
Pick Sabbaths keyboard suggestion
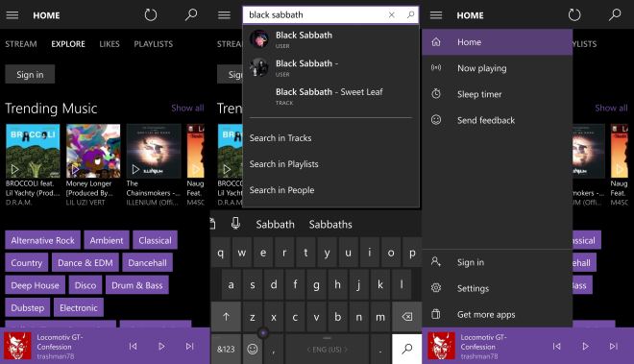(330, 225)
